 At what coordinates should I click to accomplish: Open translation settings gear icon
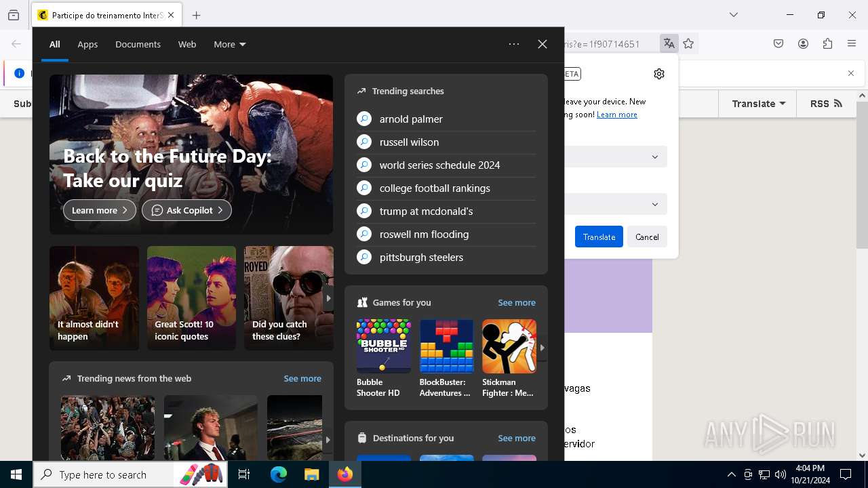pos(659,74)
